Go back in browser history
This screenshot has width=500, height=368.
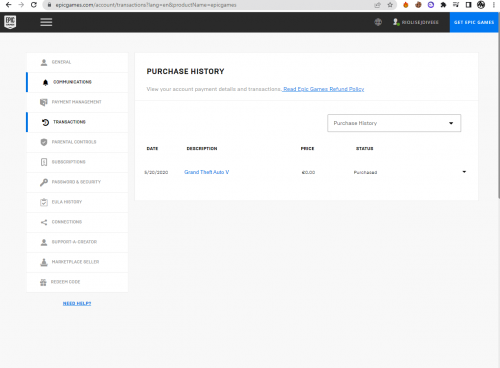point(9,5)
